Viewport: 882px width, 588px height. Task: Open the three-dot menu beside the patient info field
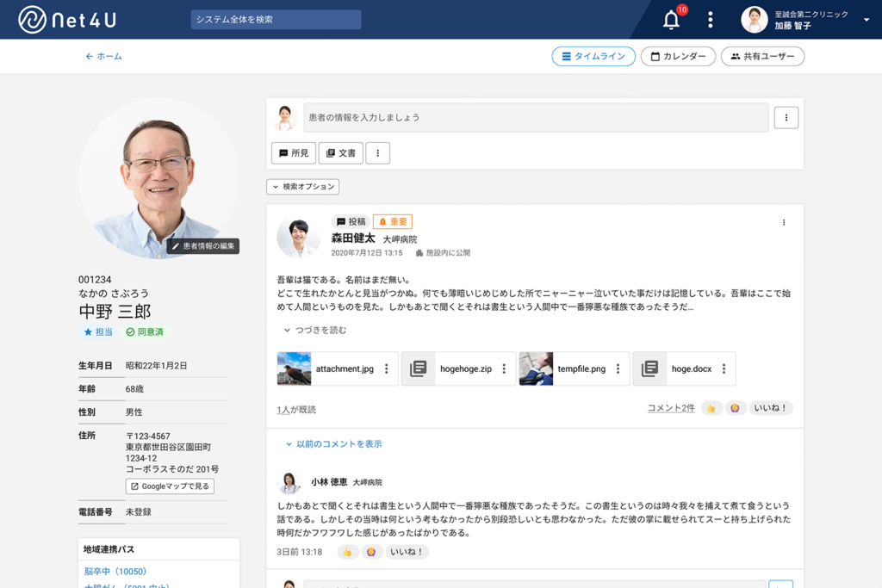tap(786, 117)
